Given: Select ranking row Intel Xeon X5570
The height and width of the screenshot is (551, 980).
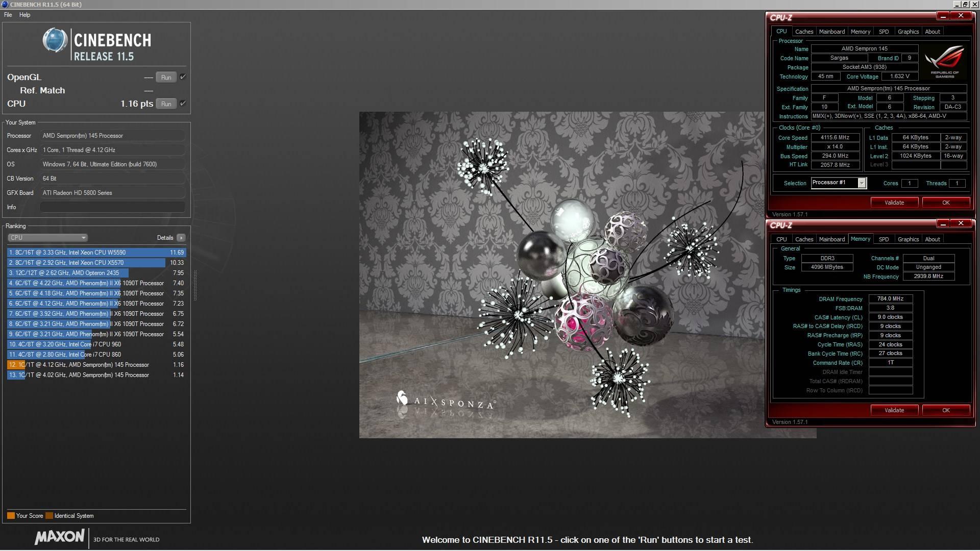Looking at the screenshot, I should 96,263.
